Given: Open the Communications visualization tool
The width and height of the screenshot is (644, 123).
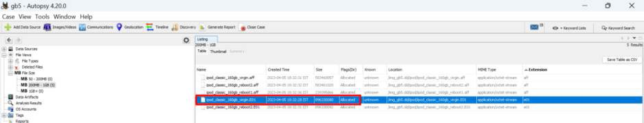Looking at the screenshot, I should 82,27.
